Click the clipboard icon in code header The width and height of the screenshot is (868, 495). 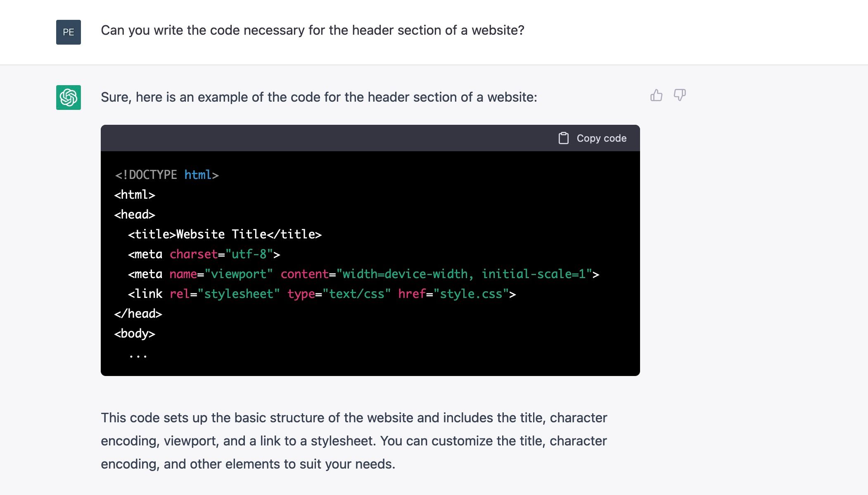[563, 138]
